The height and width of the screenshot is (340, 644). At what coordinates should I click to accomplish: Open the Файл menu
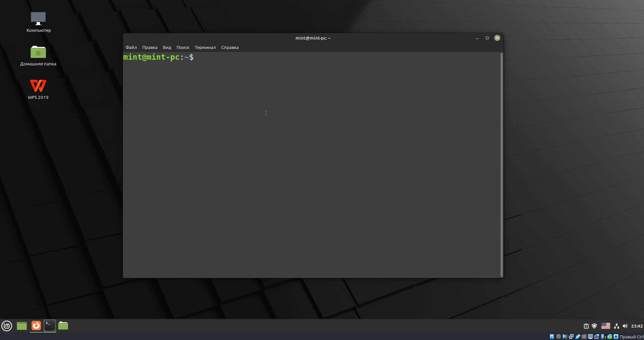pos(131,47)
